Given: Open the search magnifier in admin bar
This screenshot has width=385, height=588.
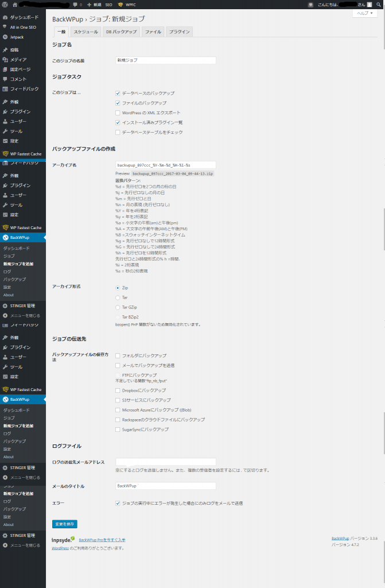Looking at the screenshot, I should [379, 5].
